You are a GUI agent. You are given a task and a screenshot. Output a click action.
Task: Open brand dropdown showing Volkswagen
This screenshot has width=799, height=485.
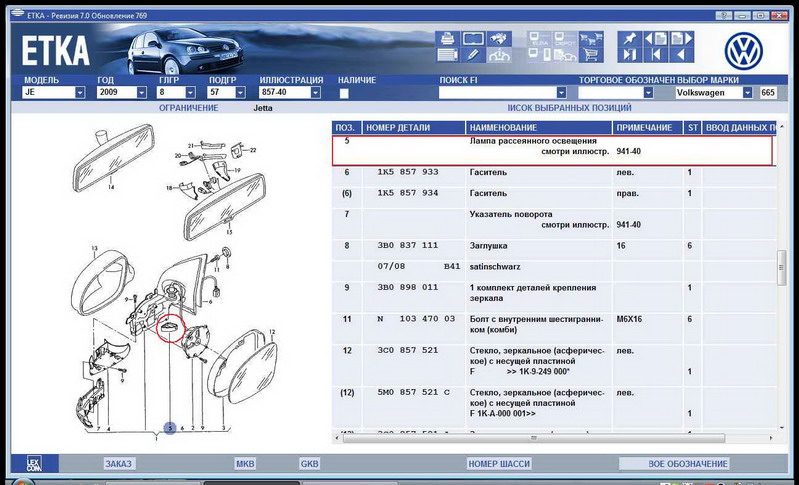(747, 93)
